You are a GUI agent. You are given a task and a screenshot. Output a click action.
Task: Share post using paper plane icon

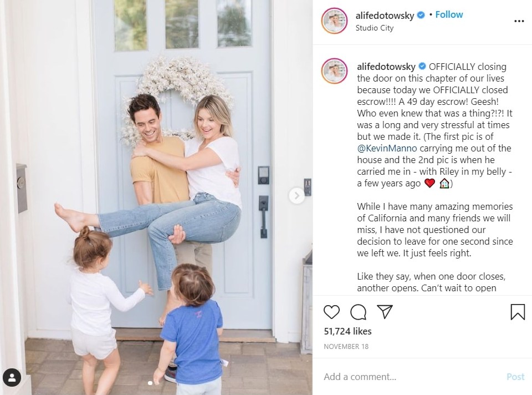tap(385, 311)
